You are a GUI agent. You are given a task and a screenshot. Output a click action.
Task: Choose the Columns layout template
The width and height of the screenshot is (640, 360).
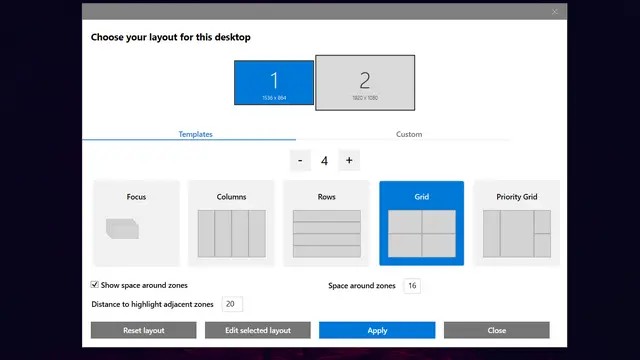point(231,223)
